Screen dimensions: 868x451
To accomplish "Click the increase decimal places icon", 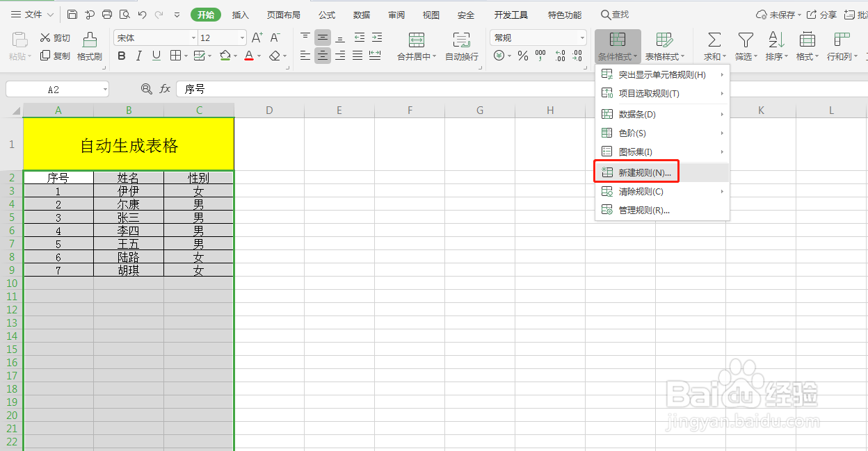I will point(559,56).
